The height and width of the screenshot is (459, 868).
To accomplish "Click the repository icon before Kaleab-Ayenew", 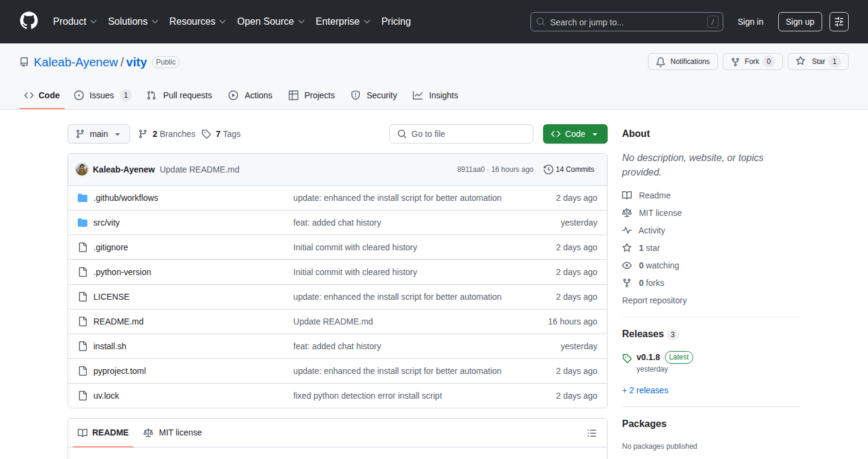I will (24, 62).
